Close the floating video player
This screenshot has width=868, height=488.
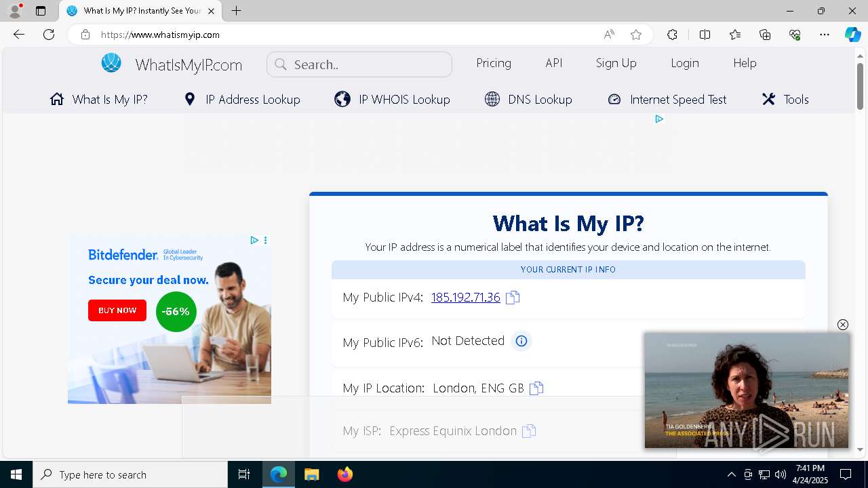click(x=843, y=325)
